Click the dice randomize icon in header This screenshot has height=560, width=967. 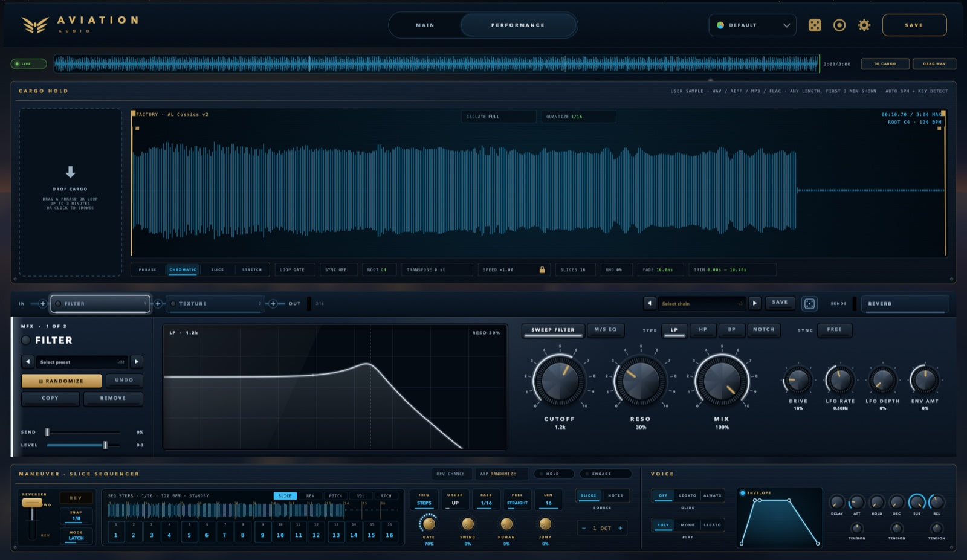(815, 25)
